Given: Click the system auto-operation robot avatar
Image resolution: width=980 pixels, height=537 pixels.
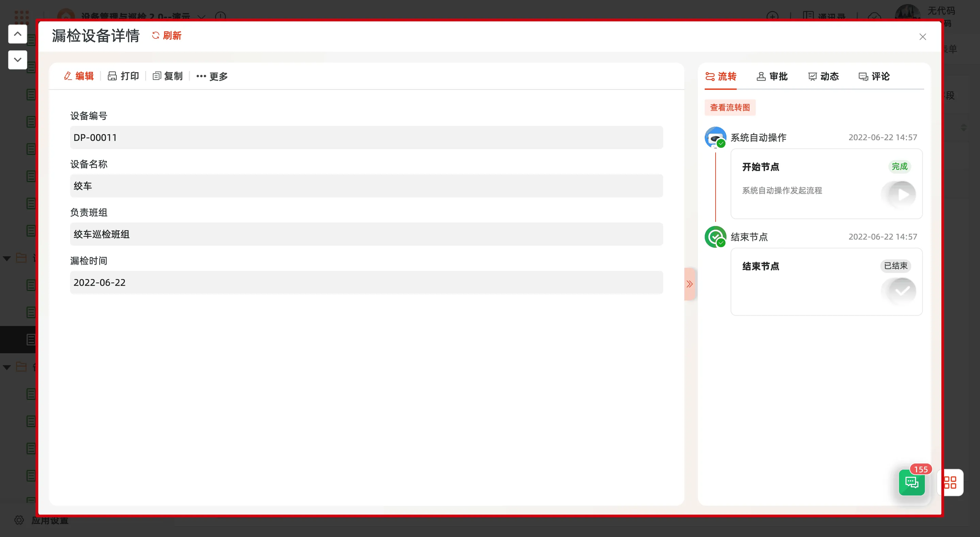Looking at the screenshot, I should [715, 137].
